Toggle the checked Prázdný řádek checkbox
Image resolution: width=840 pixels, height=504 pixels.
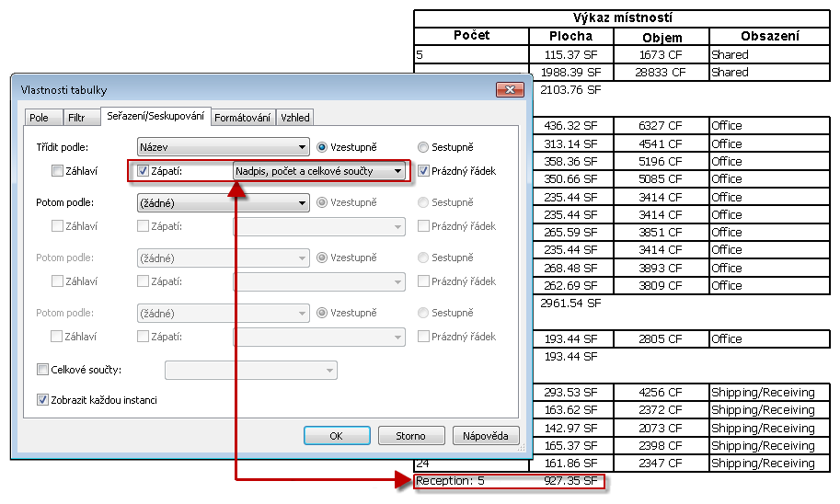pos(423,171)
